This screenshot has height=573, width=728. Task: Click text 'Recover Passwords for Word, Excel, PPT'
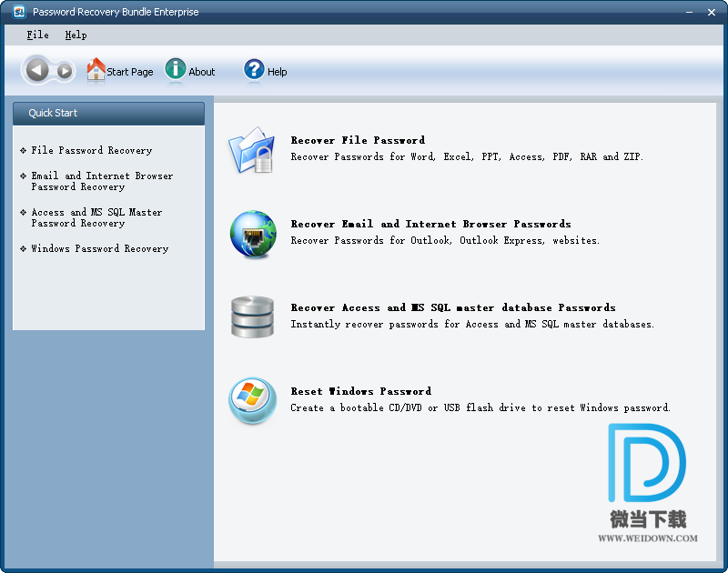(396, 156)
